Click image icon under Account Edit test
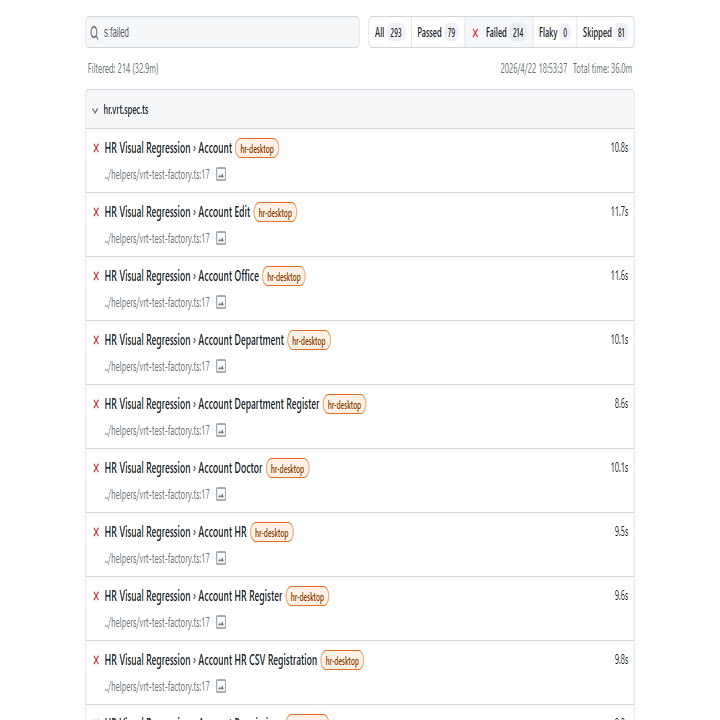Viewport: 720px width, 720px height. pyautogui.click(x=221, y=238)
